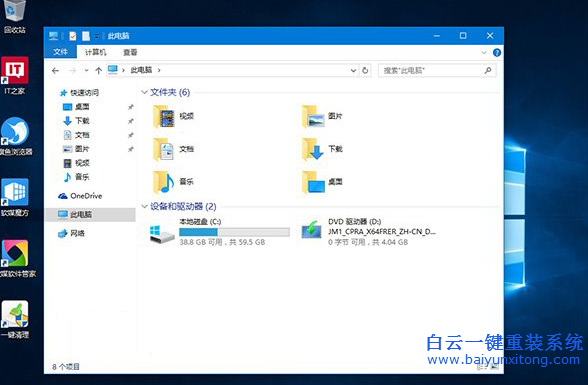The height and width of the screenshot is (385, 588).
Task: Click the C: drive capacity usage bar
Action: click(x=234, y=232)
